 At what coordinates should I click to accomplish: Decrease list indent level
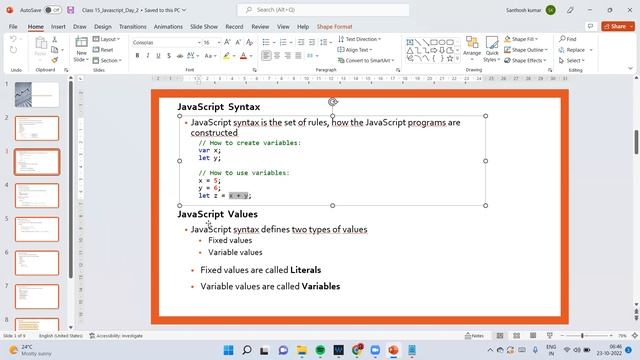[x=301, y=42]
